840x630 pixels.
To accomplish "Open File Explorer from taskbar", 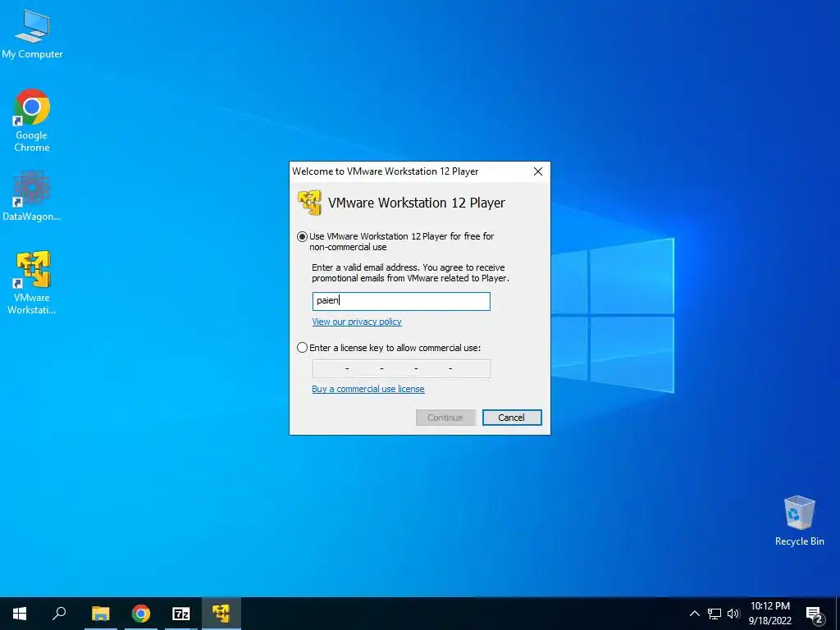I will (x=100, y=614).
